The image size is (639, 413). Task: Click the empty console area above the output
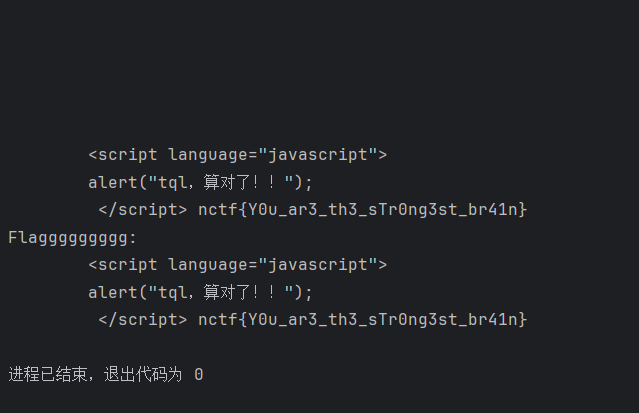(x=320, y=70)
